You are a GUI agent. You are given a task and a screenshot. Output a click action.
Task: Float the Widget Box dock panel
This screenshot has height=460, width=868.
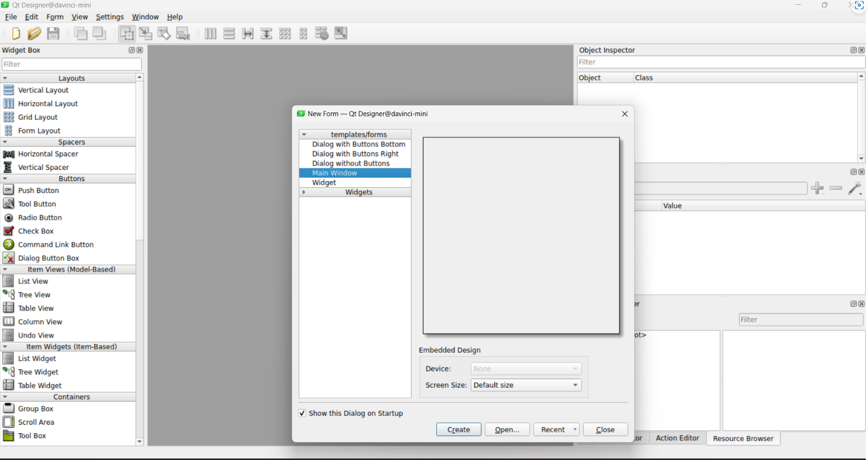coord(132,50)
